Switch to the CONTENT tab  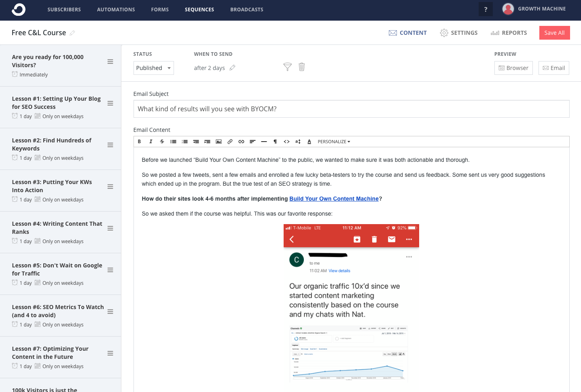point(407,33)
